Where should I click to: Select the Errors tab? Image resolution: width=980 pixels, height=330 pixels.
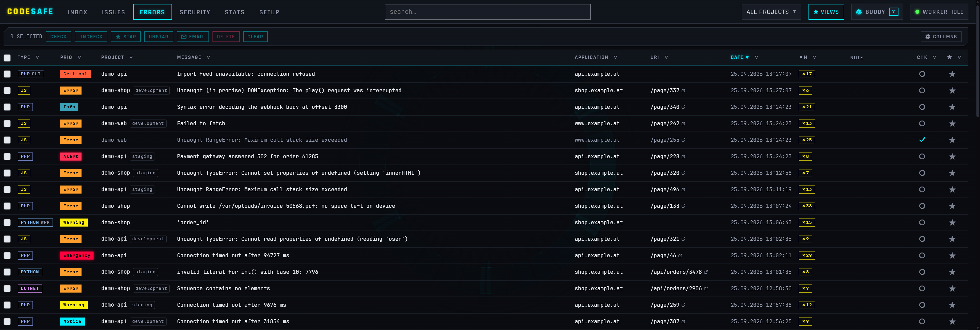(x=152, y=12)
